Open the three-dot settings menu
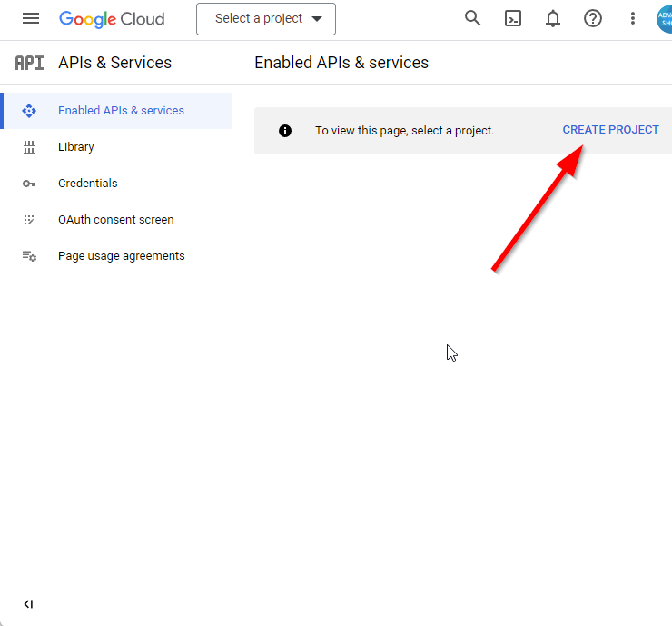Image resolution: width=672 pixels, height=626 pixels. (x=633, y=18)
